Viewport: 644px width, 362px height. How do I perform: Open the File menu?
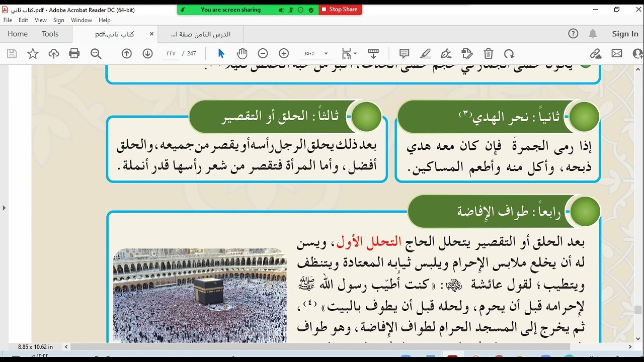8,20
